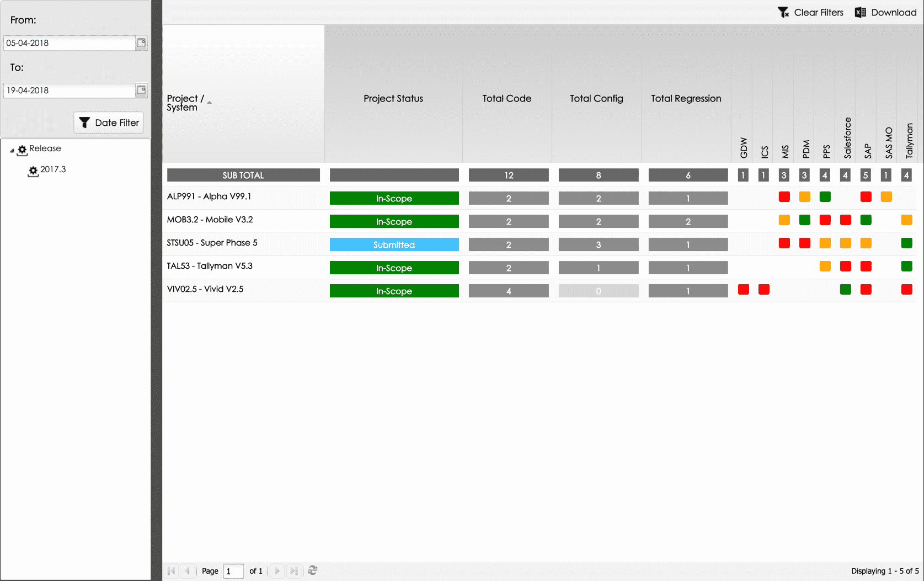Click VIV02.5 red Tallyman indicator
Image resolution: width=924 pixels, height=581 pixels.
(907, 289)
